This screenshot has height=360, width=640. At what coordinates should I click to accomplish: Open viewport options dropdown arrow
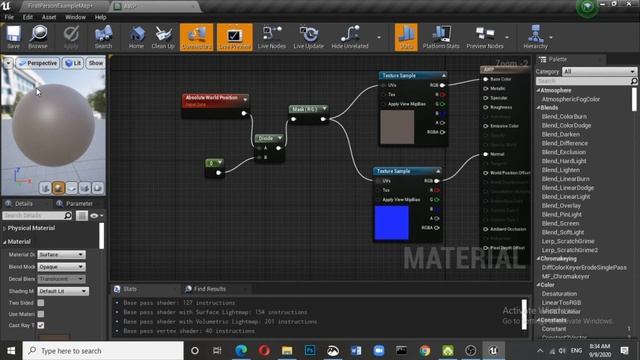pyautogui.click(x=8, y=63)
